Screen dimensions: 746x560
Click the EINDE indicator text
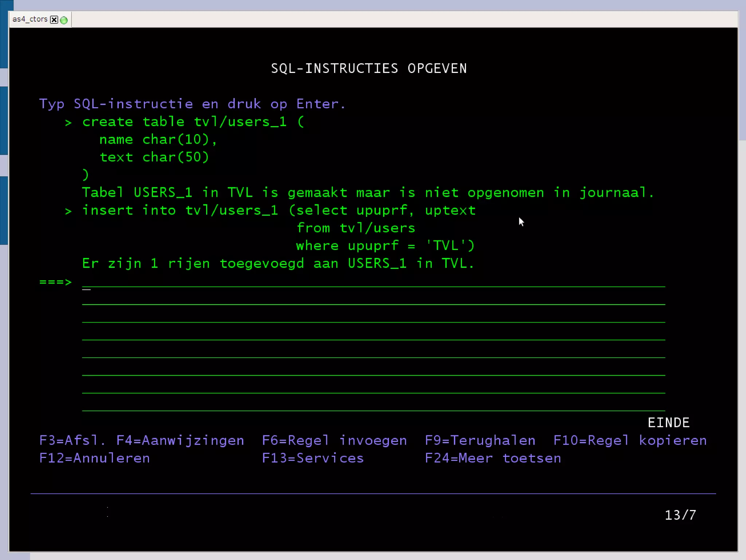point(668,423)
